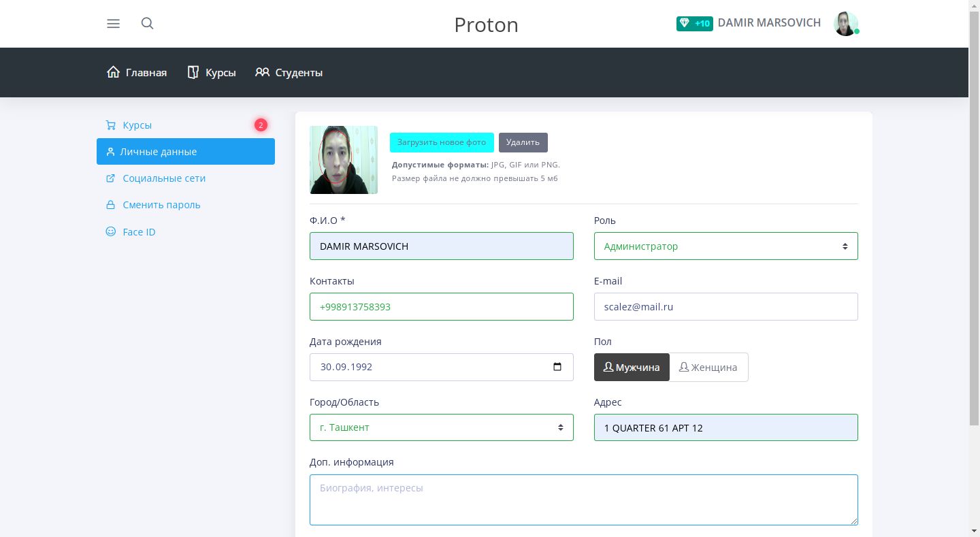Click the E-mail input field

click(725, 307)
